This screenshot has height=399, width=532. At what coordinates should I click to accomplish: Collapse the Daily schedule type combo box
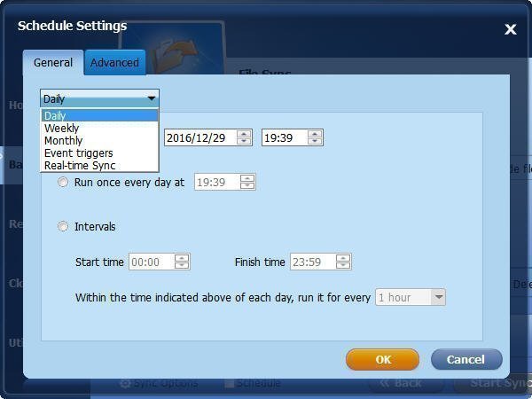coord(99,98)
